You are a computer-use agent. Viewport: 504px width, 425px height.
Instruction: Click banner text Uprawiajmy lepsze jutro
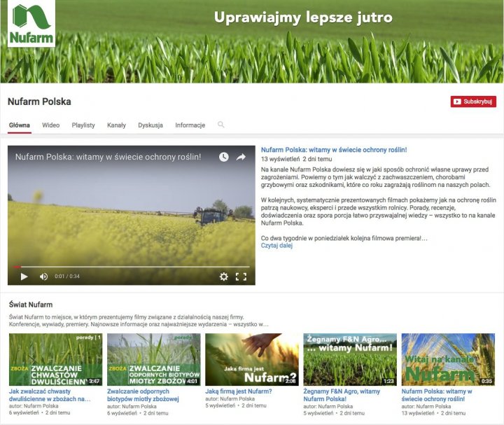(303, 18)
